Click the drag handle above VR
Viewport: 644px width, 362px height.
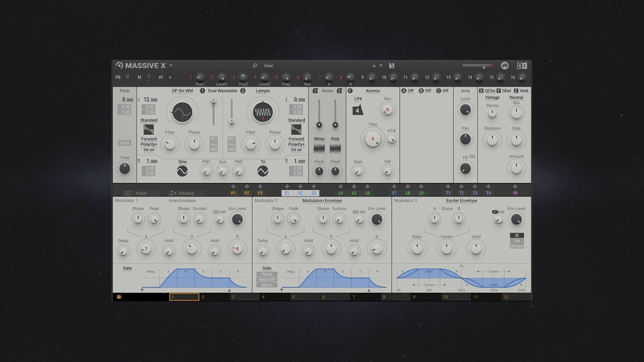tap(515, 187)
